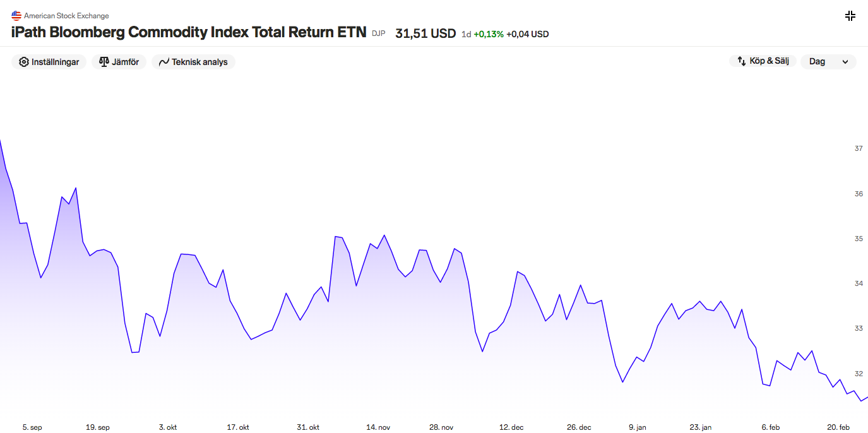Click the exit fullscreen icon
868x433 pixels.
coord(850,16)
